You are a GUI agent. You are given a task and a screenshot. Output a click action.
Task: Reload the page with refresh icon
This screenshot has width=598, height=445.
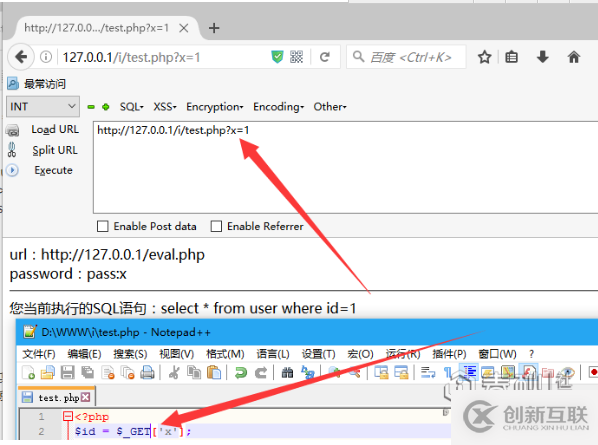[x=325, y=57]
